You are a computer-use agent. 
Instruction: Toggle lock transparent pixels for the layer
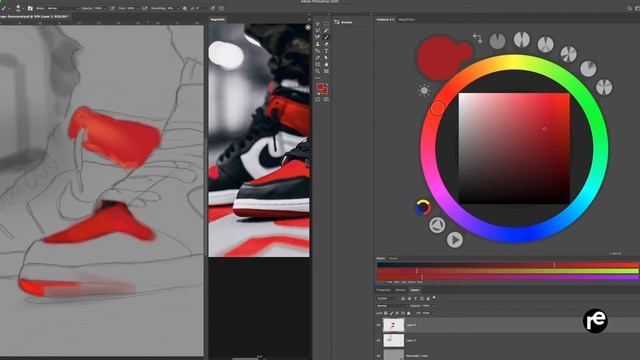(x=386, y=313)
